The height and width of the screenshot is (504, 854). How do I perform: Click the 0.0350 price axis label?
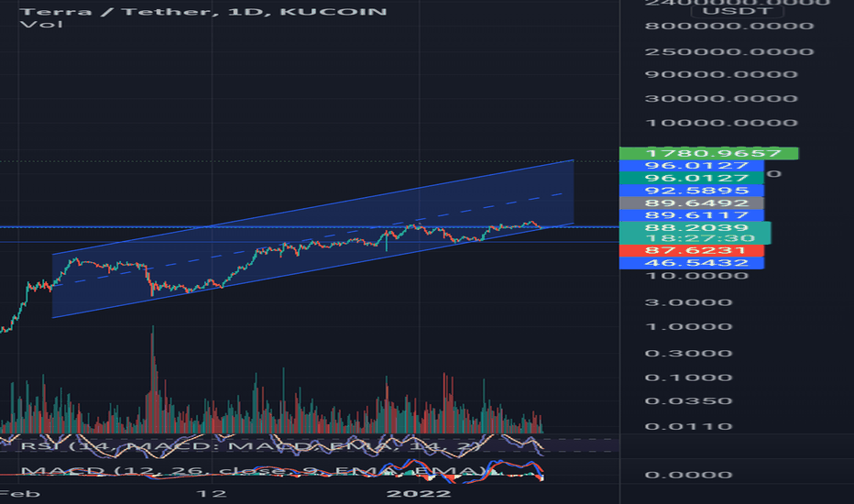[688, 401]
